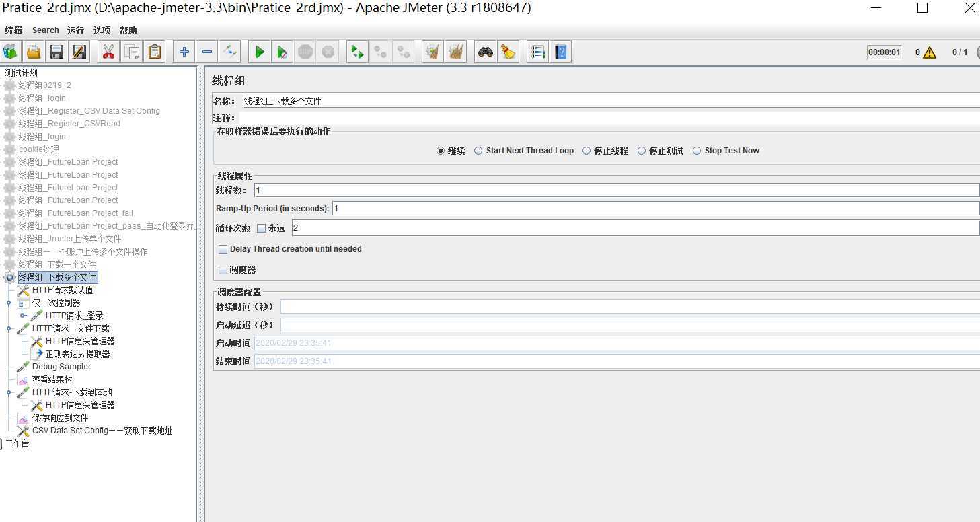Collapse the 仅一次控制器 tree node
This screenshot has width=980, height=522.
[x=9, y=303]
